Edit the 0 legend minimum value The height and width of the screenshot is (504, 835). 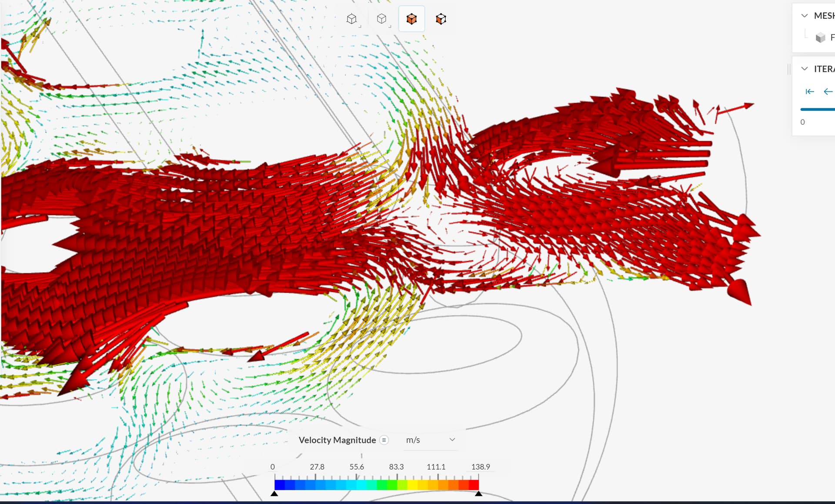(273, 467)
